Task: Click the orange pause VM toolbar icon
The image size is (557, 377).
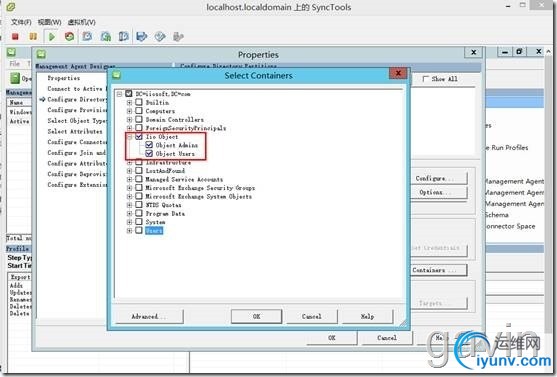Action: pos(33,37)
